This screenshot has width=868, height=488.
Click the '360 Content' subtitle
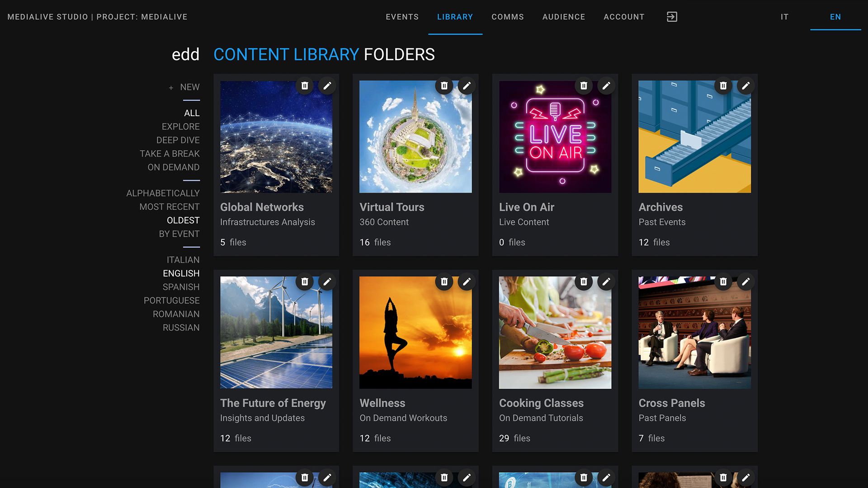(x=384, y=222)
